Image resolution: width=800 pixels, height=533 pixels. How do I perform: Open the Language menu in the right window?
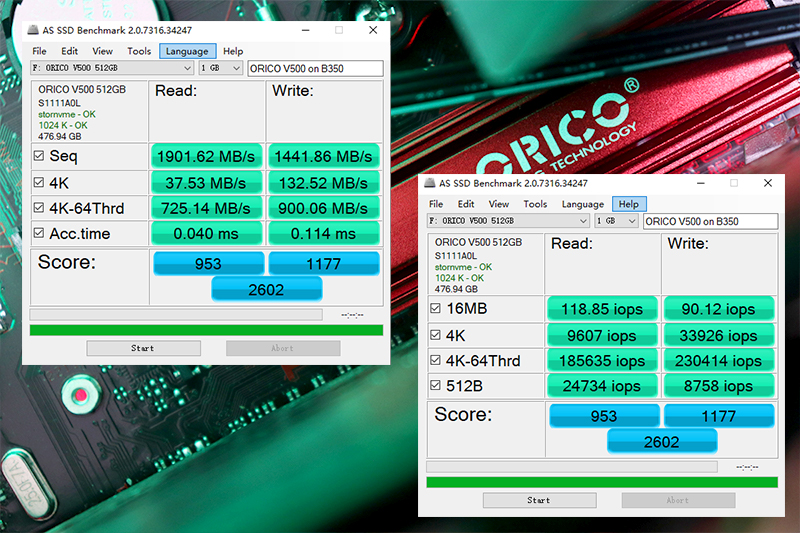coord(583,204)
